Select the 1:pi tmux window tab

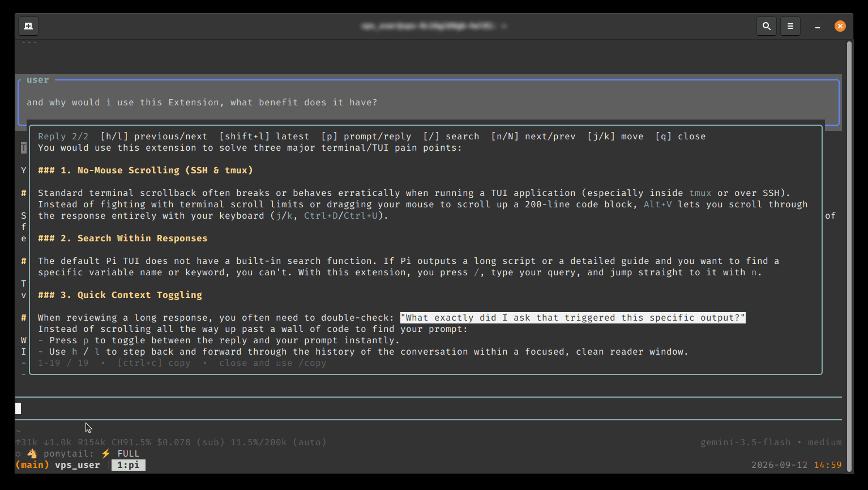129,465
